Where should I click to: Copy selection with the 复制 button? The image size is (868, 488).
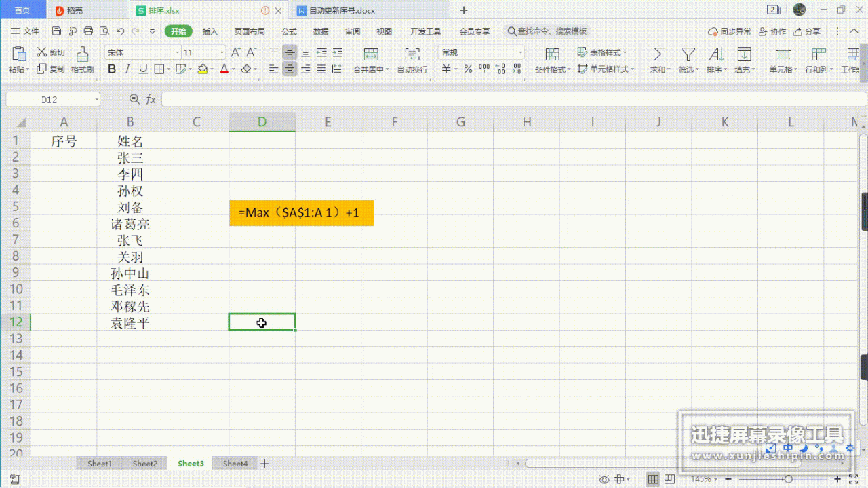[51, 69]
